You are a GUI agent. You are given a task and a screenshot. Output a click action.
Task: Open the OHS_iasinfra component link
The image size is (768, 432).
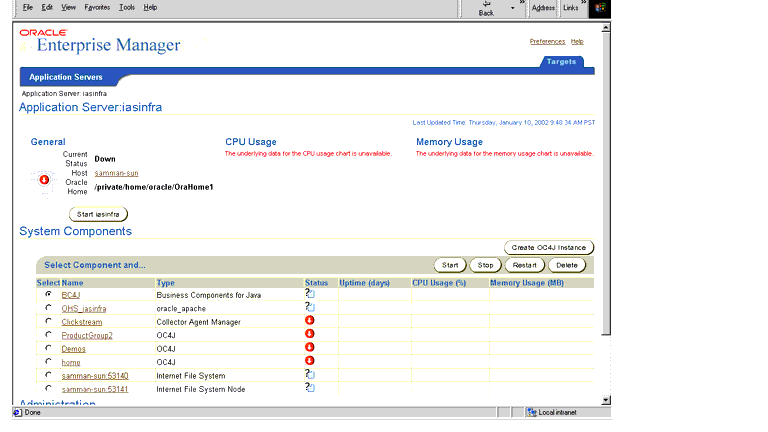point(84,309)
